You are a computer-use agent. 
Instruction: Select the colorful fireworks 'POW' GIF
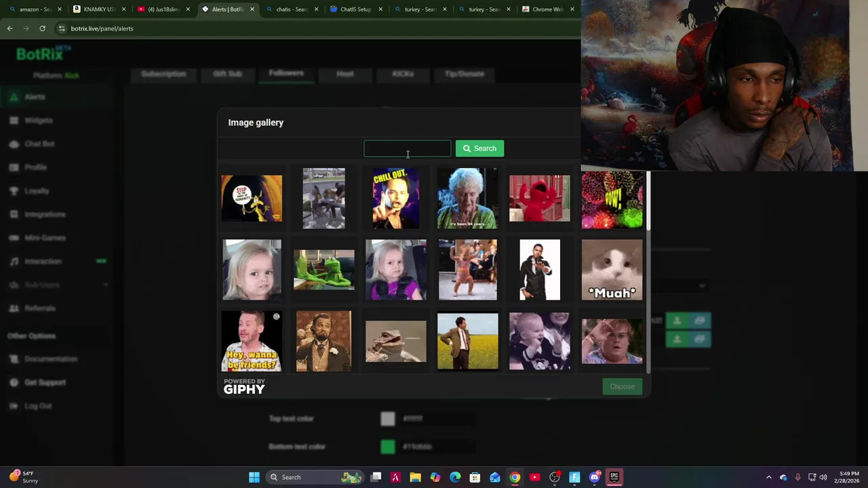coord(612,199)
